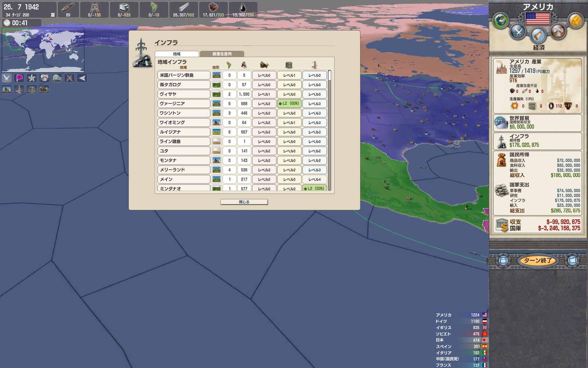Open the column helmet politics menu
This screenshot has width=588, height=368.
[558, 32]
